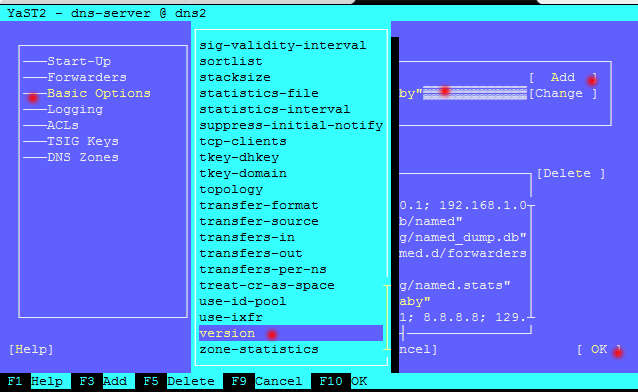Select TSIG Keys tree entry
Image resolution: width=638 pixels, height=392 pixels.
coord(83,141)
